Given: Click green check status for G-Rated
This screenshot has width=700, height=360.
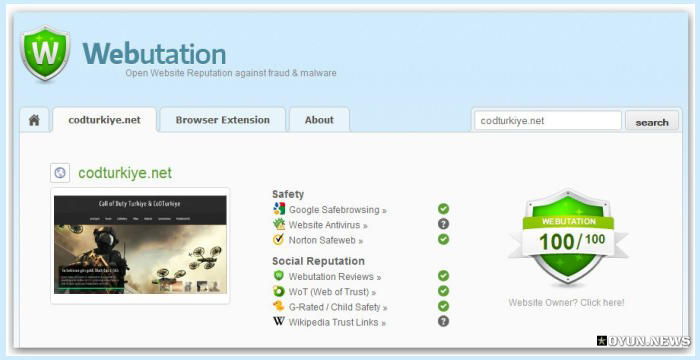Looking at the screenshot, I should click(x=443, y=306).
